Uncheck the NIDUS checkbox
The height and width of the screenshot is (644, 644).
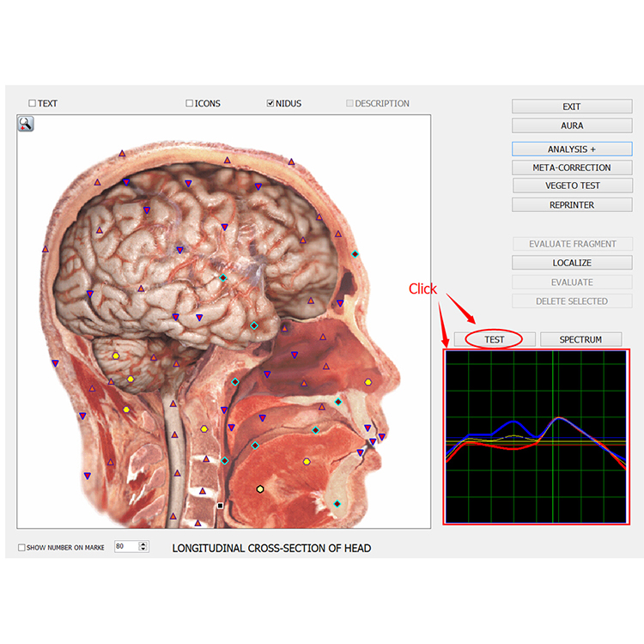[x=270, y=103]
